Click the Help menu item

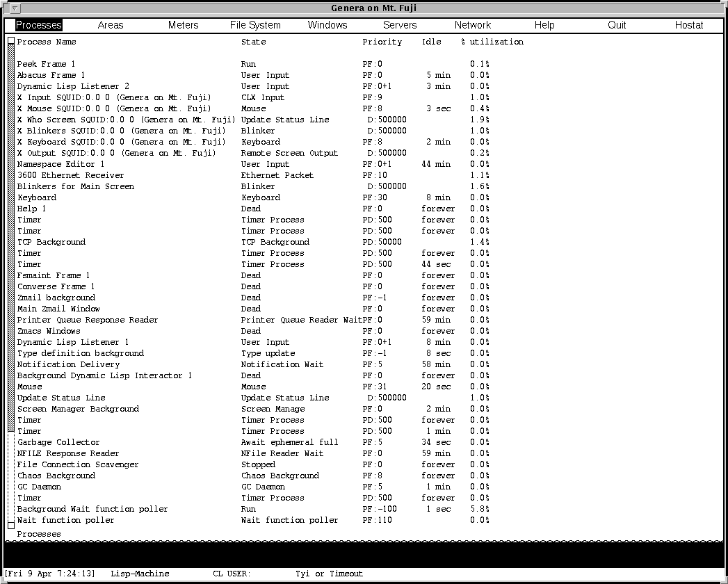pyautogui.click(x=544, y=25)
